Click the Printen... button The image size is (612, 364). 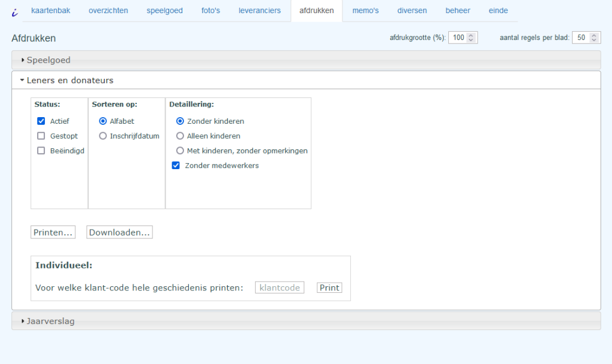pos(53,232)
